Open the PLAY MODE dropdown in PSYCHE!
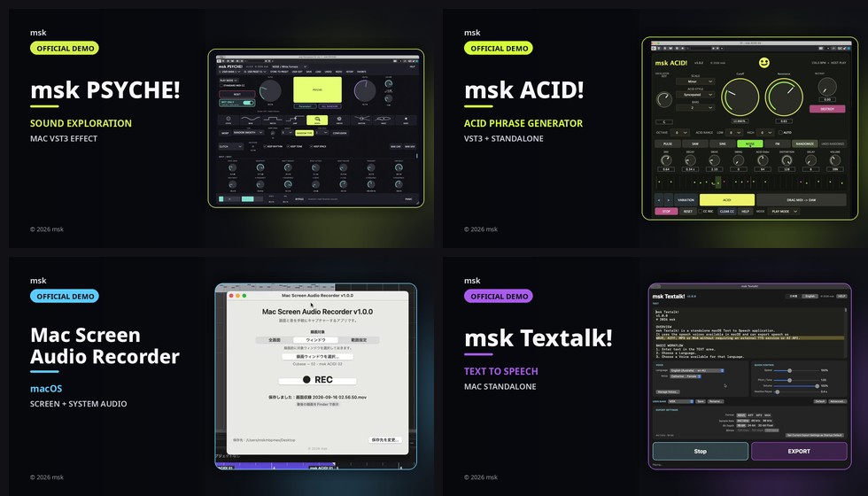The image size is (868, 496). [229, 81]
